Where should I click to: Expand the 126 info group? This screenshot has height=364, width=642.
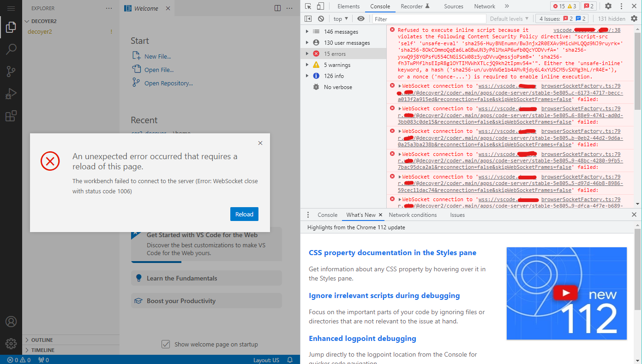pyautogui.click(x=307, y=76)
